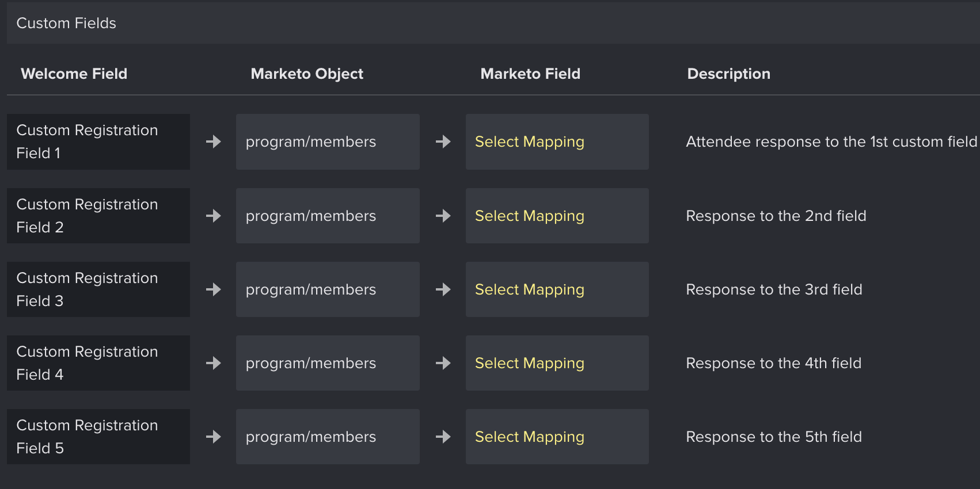Screen dimensions: 980x489
Task: Click the Welcome Field column header
Action: coord(74,74)
